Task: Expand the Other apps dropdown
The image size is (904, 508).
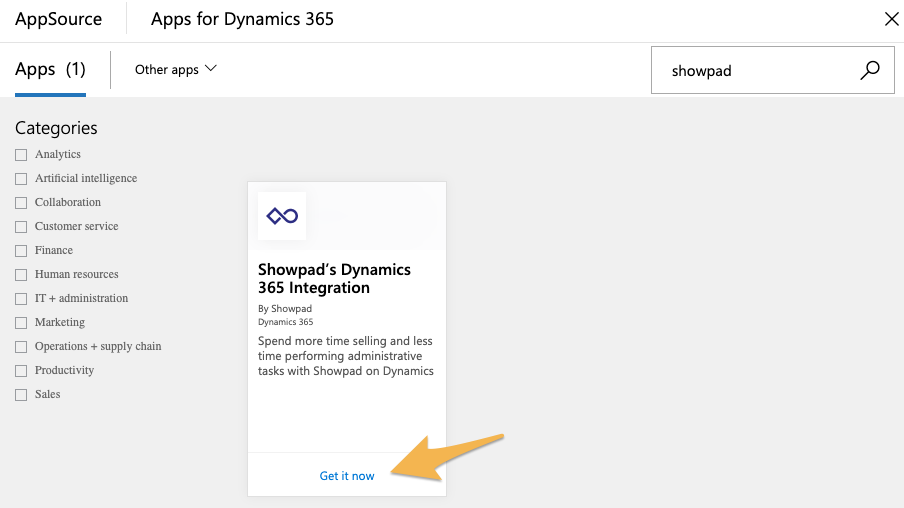Action: [x=176, y=69]
